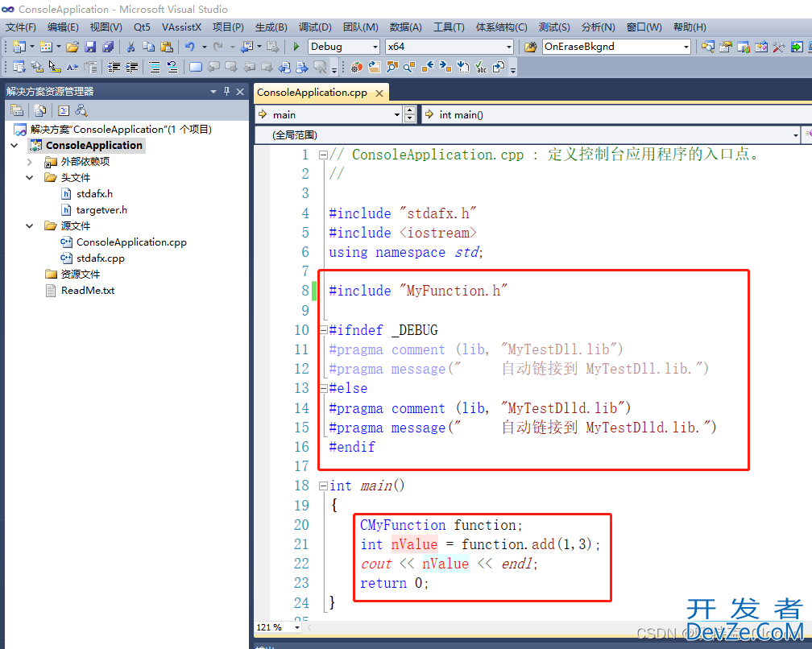Collapse the 头文件 folder
The height and width of the screenshot is (649, 812).
point(30,178)
